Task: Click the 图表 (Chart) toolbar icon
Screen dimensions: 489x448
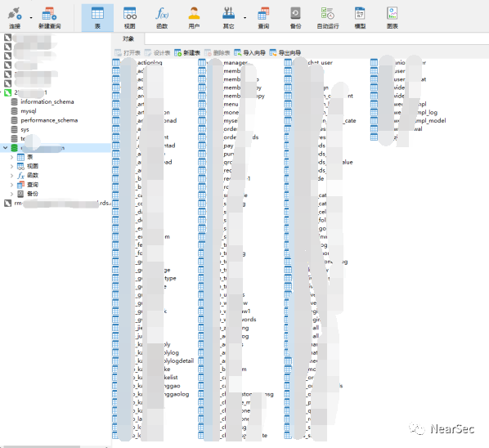Action: coord(392,17)
